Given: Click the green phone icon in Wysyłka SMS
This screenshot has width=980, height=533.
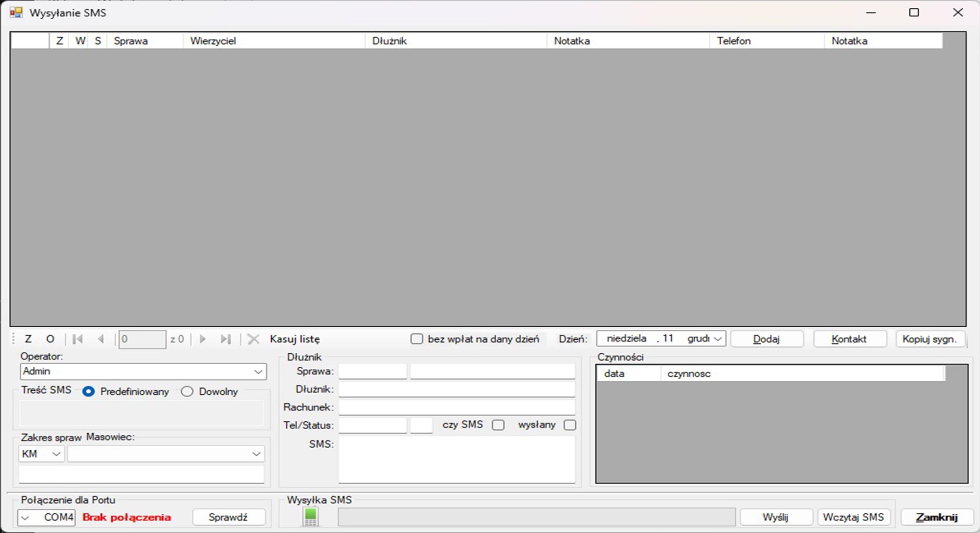Looking at the screenshot, I should (x=310, y=517).
